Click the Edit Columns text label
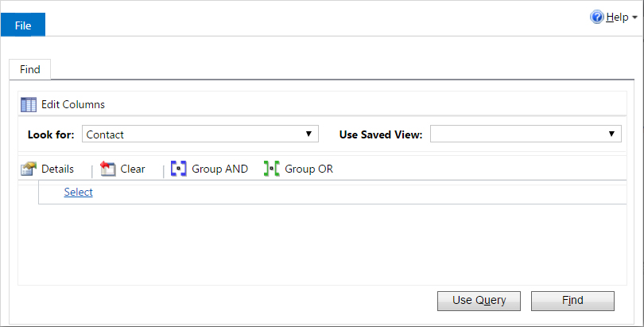 coord(73,105)
